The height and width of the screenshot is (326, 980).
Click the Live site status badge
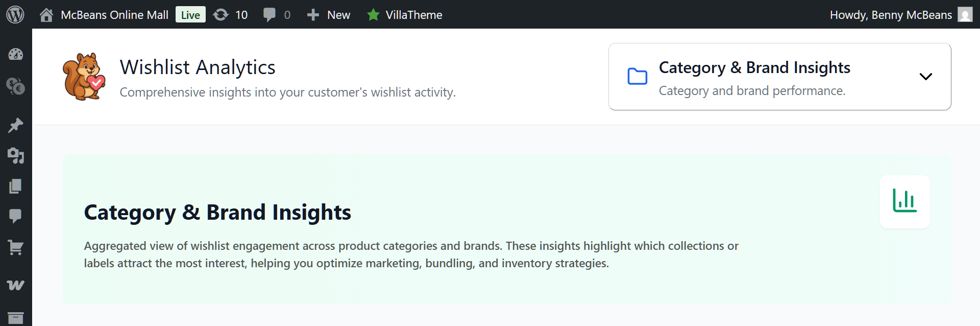[190, 15]
